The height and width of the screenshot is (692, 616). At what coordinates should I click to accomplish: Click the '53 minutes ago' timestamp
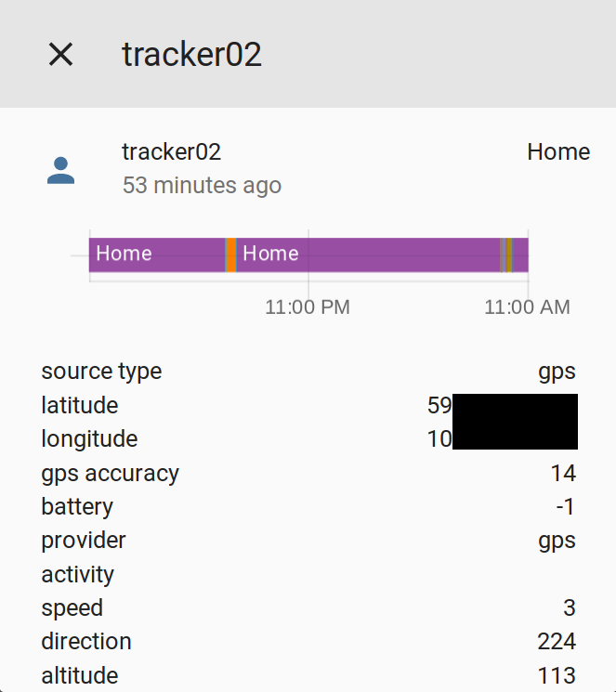(202, 186)
